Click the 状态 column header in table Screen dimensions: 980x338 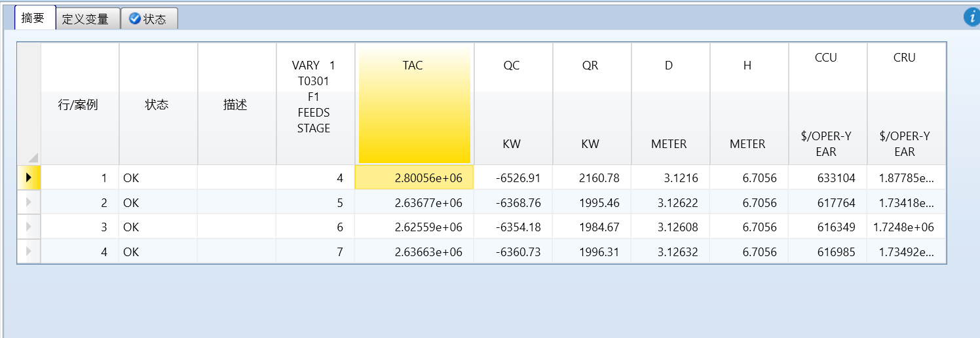[158, 103]
